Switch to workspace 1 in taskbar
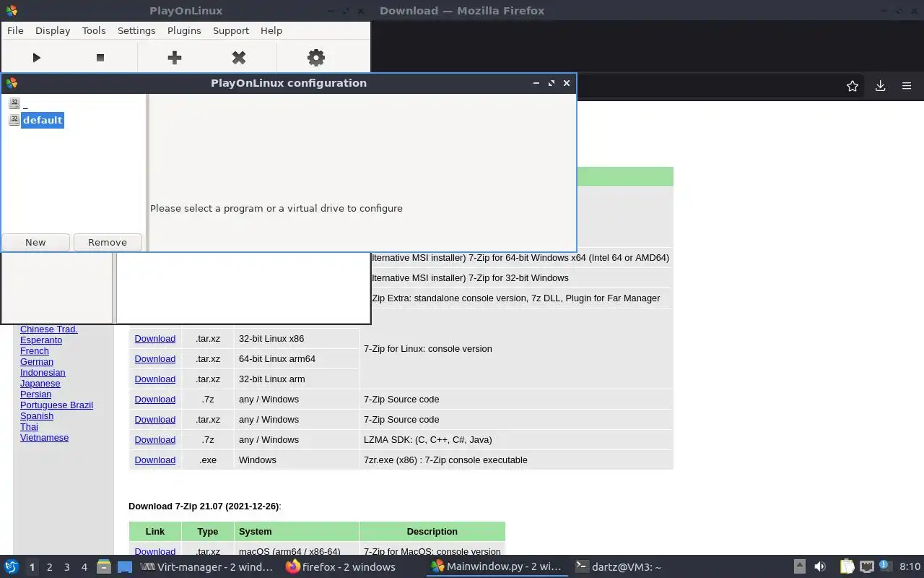Viewport: 924px width, 578px height. click(x=32, y=567)
